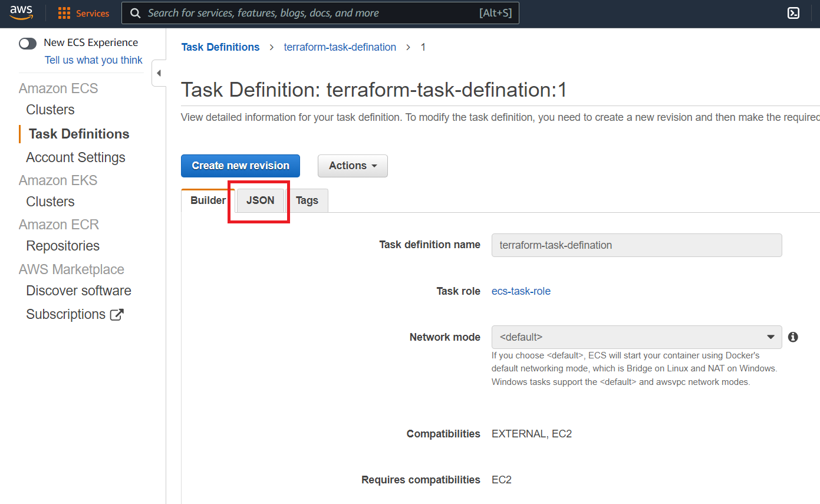Click breadcrumb revision number 1

point(423,47)
